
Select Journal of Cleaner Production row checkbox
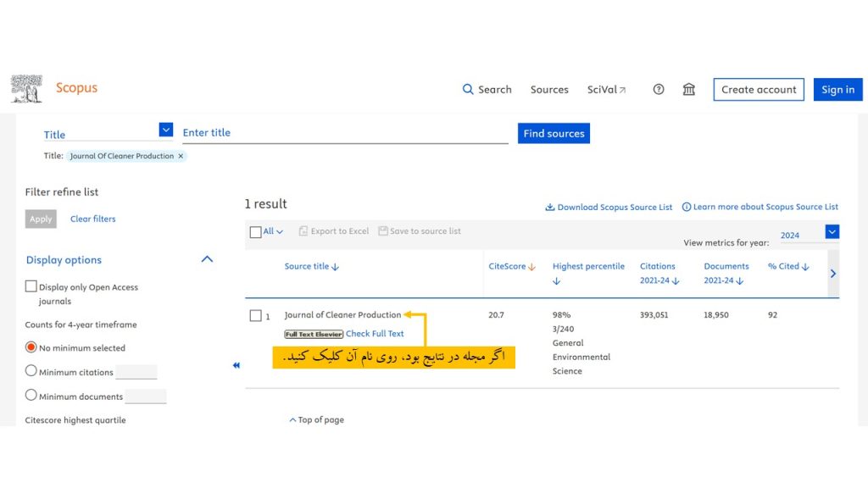coord(255,315)
